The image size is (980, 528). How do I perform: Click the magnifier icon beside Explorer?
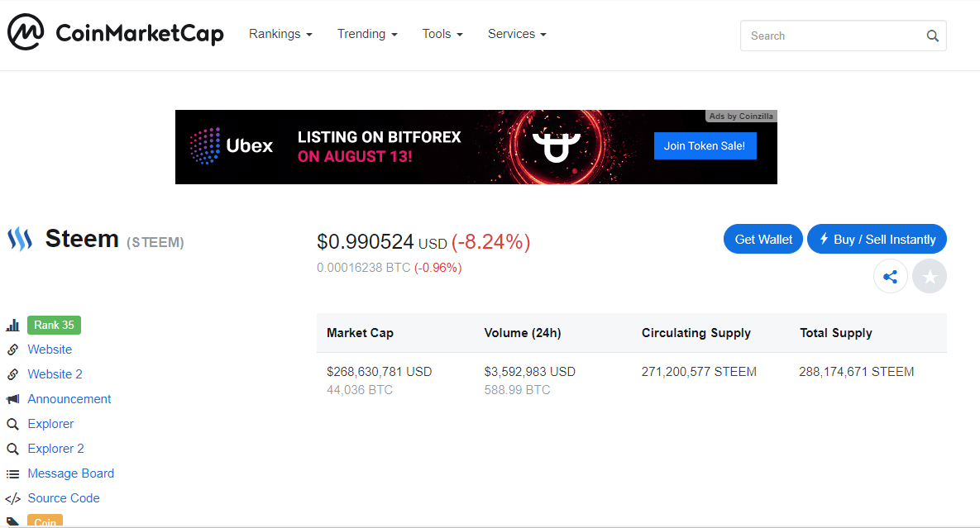click(x=12, y=424)
